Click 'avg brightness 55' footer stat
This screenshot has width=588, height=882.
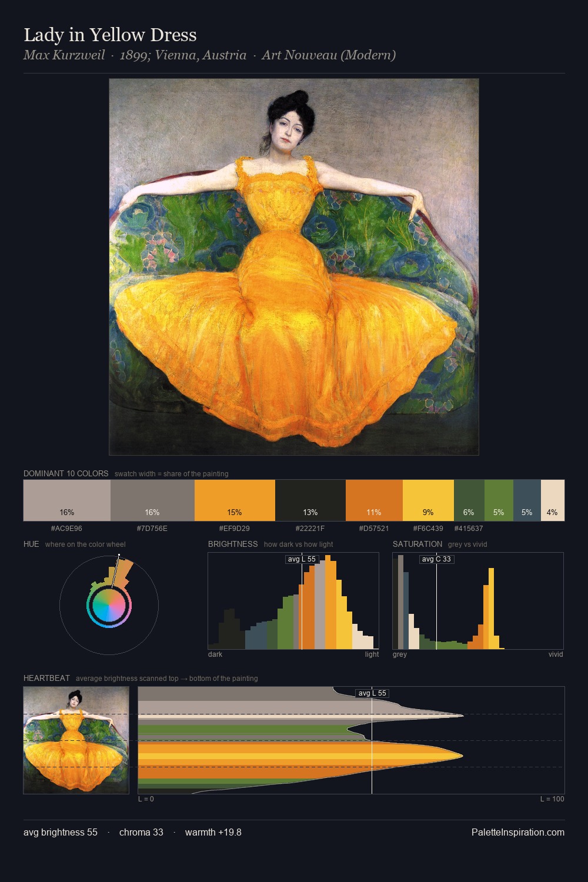coord(61,832)
